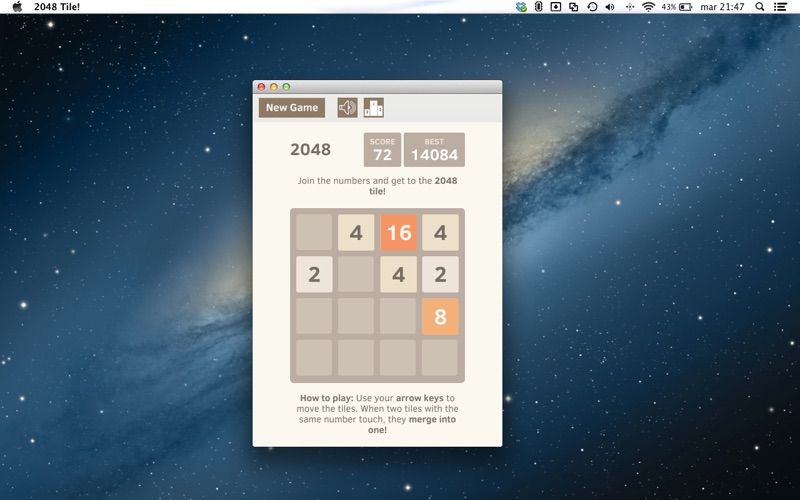The width and height of the screenshot is (800, 500).
Task: Select the 2 tile in the first board column
Action: (314, 274)
